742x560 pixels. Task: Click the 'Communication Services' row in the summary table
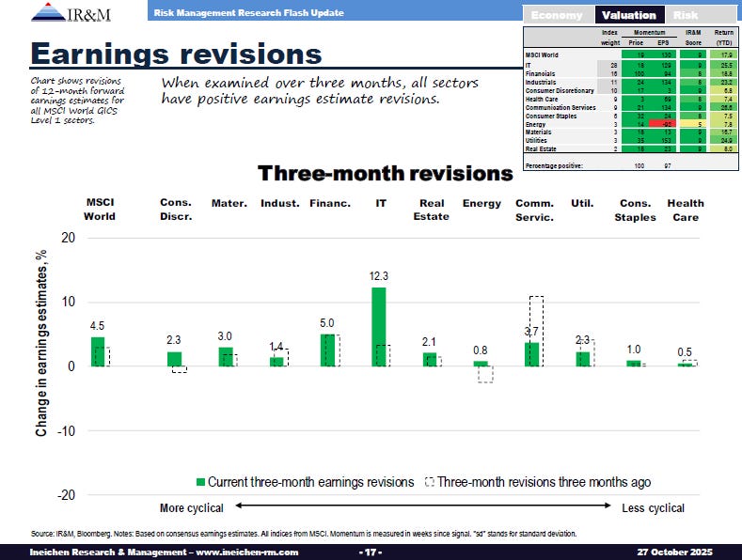point(631,107)
